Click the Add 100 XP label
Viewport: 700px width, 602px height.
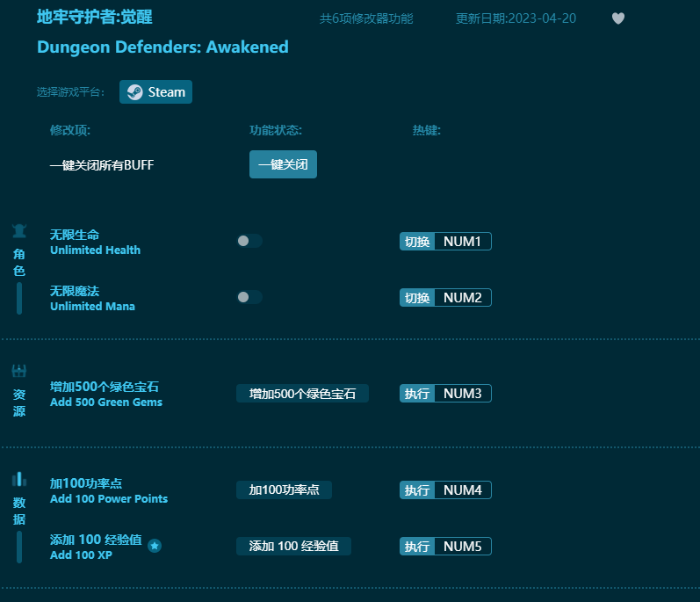click(82, 555)
